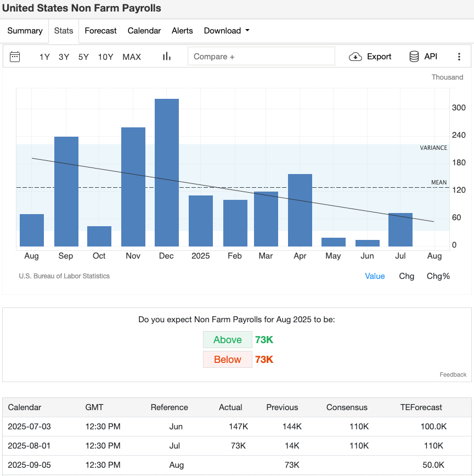Image resolution: width=474 pixels, height=476 pixels.
Task: Open the Download dropdown
Action: pyautogui.click(x=226, y=31)
